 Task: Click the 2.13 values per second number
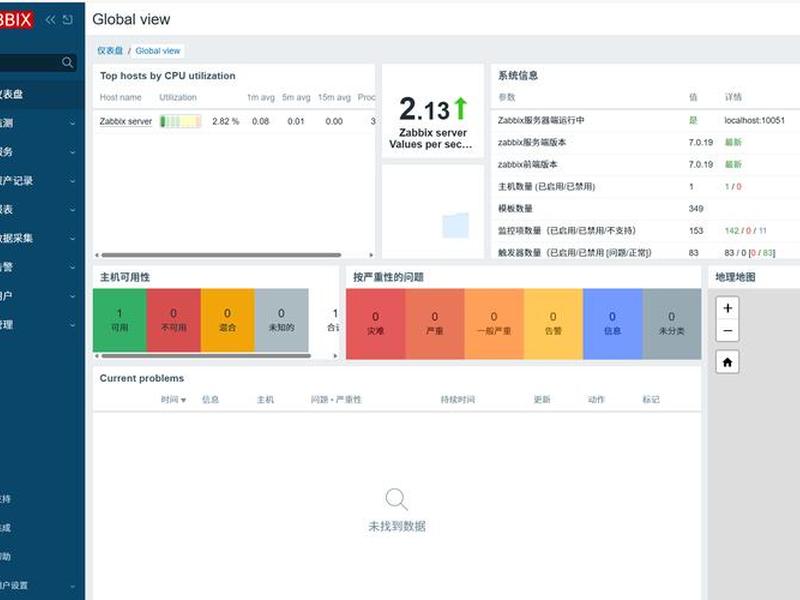click(x=424, y=109)
